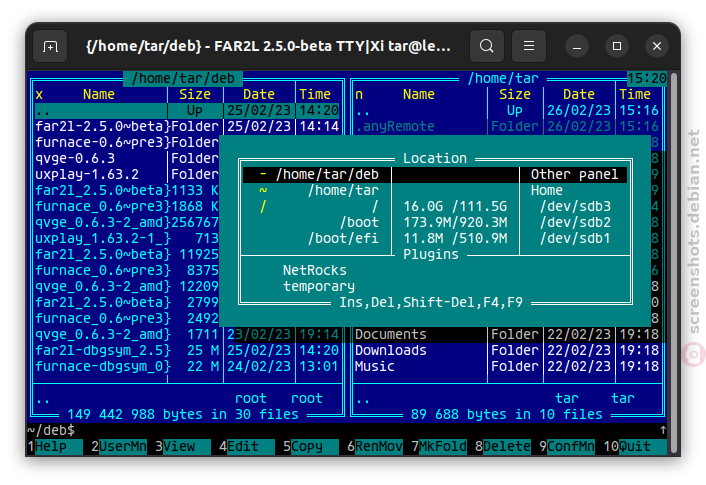Click the terminal search icon
Viewport: 706px width, 485px height.
click(x=486, y=46)
